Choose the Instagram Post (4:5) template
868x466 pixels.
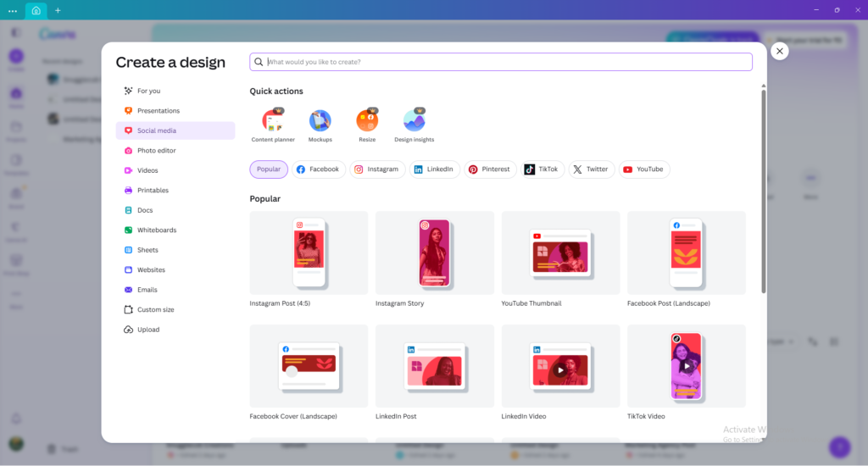[309, 253]
